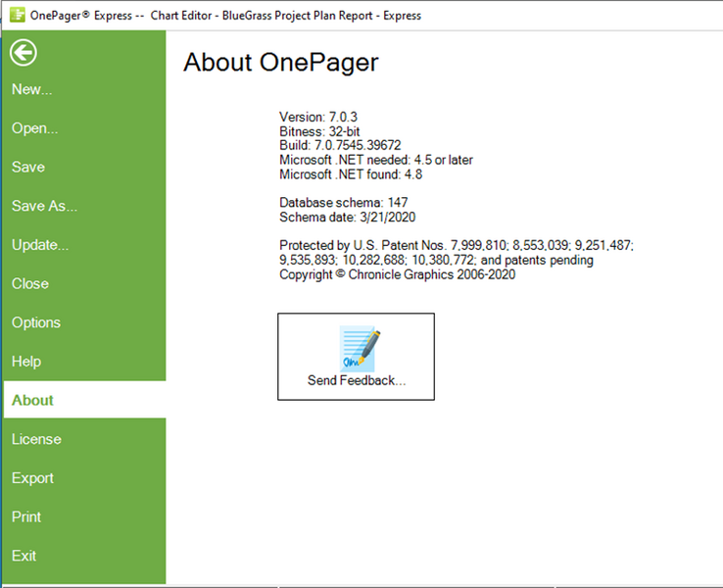723x588 pixels.
Task: Click the About OnePager heading
Action: [281, 63]
